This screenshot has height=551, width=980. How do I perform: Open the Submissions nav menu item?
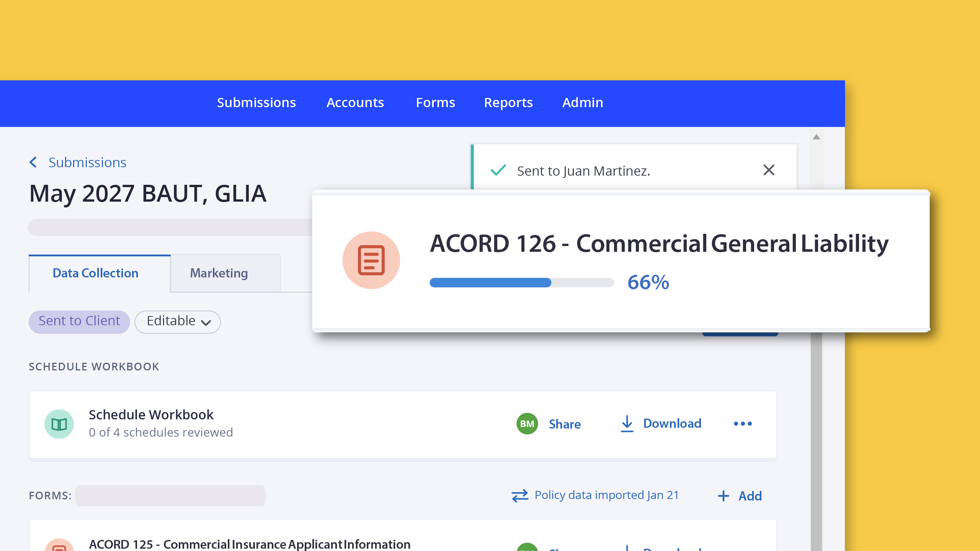point(256,103)
